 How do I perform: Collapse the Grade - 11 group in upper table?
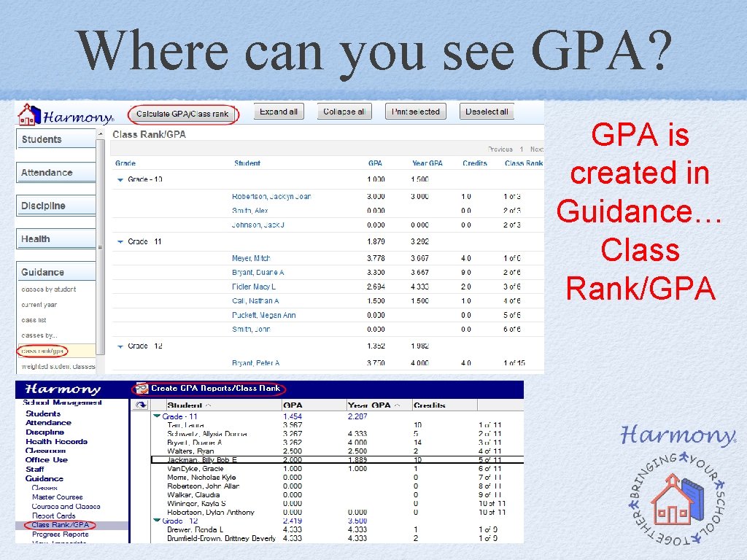pos(120,242)
